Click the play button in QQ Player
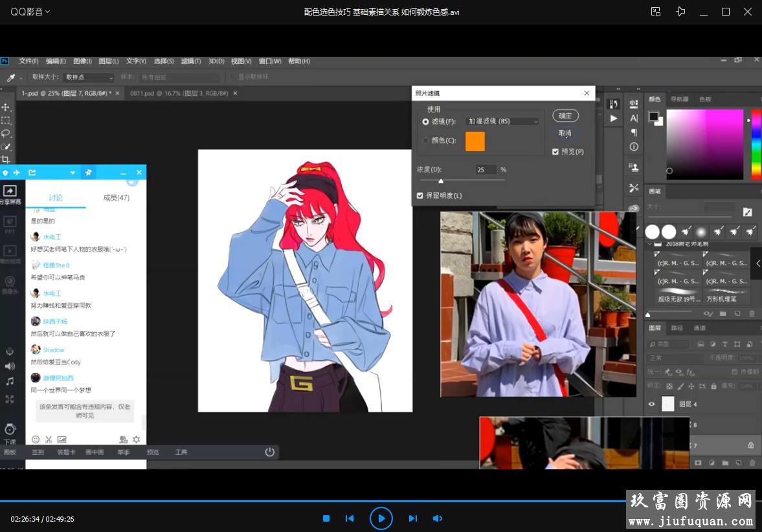 tap(381, 518)
